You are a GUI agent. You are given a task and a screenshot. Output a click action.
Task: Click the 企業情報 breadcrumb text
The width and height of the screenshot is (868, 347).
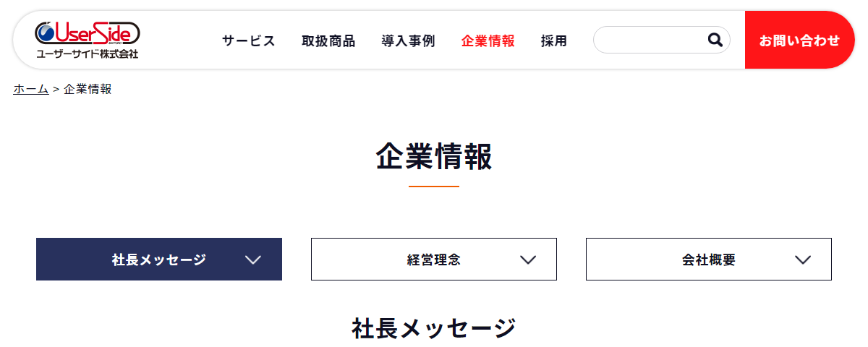tap(88, 89)
